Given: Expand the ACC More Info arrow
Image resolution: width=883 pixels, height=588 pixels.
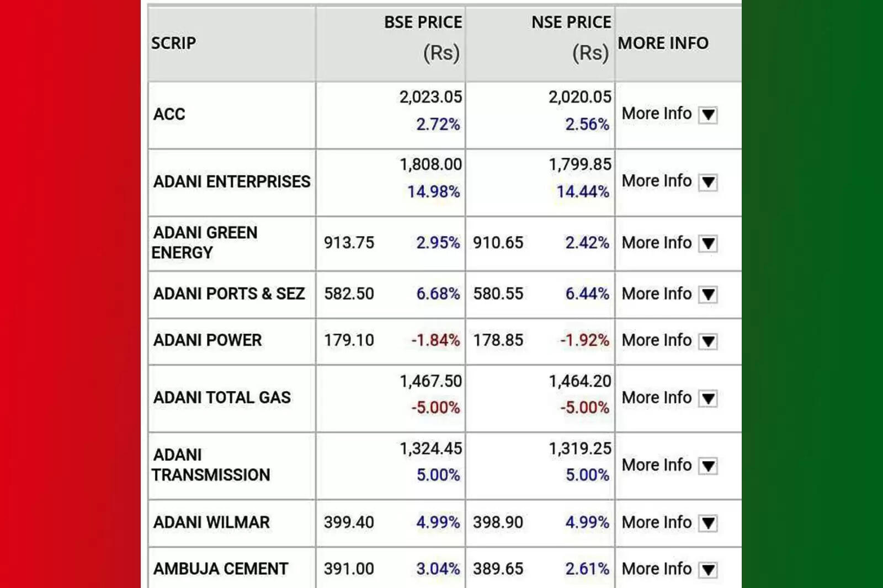Looking at the screenshot, I should (x=708, y=115).
